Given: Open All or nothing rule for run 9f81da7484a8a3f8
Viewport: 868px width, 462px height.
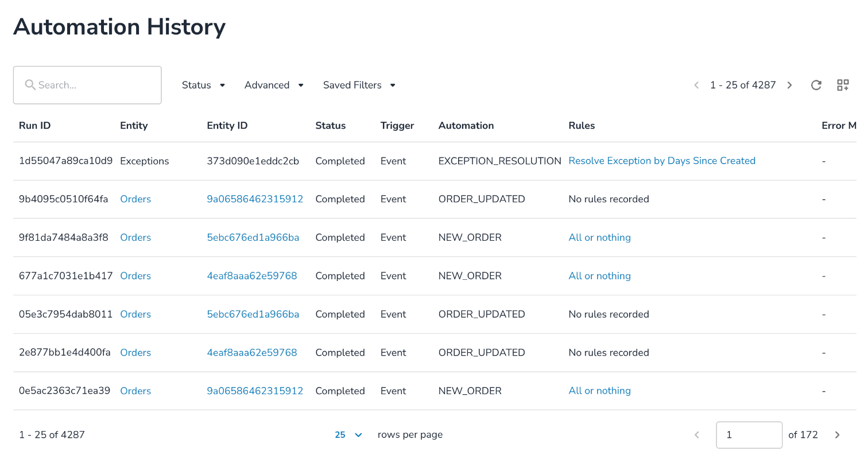Looking at the screenshot, I should pos(600,238).
